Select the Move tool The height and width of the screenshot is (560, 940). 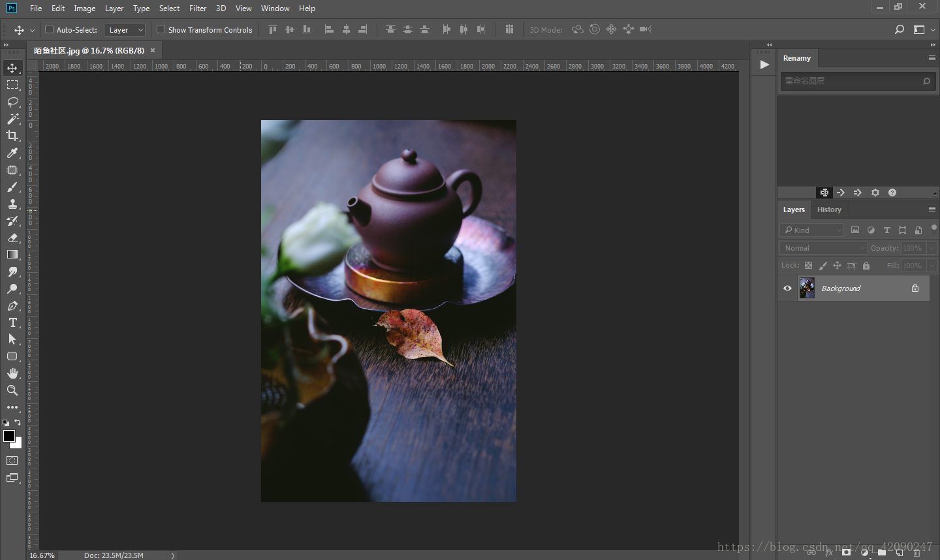(x=12, y=68)
